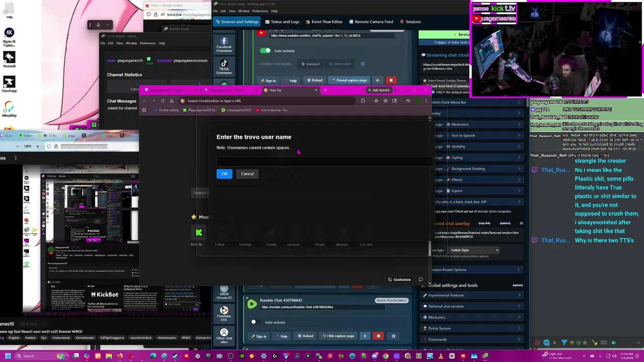This screenshot has width=644, height=362.
Task: Toggle YouTube source Auto-activate switch
Action: 265,51
